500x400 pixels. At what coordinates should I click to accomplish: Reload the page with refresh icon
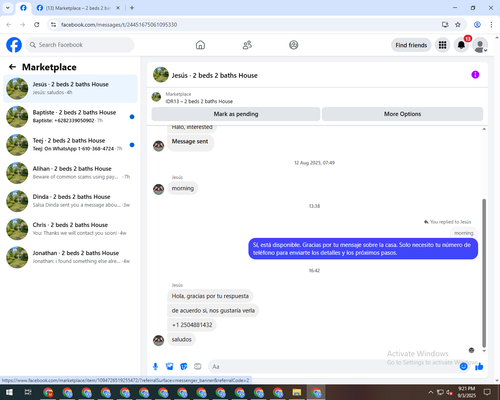coord(37,24)
